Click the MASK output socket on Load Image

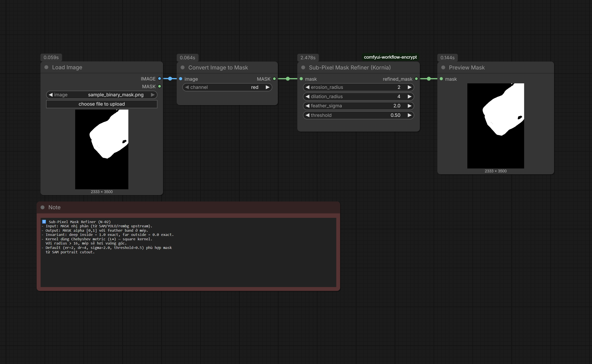[160, 86]
